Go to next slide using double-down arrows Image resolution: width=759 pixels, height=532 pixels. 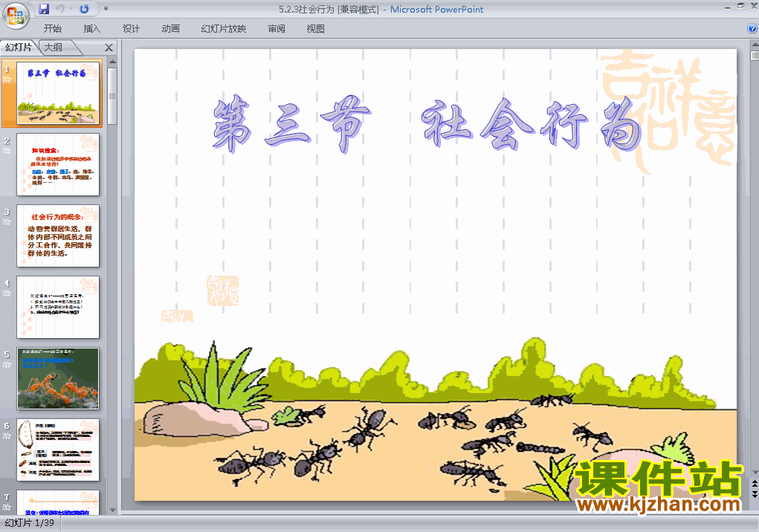click(x=755, y=493)
